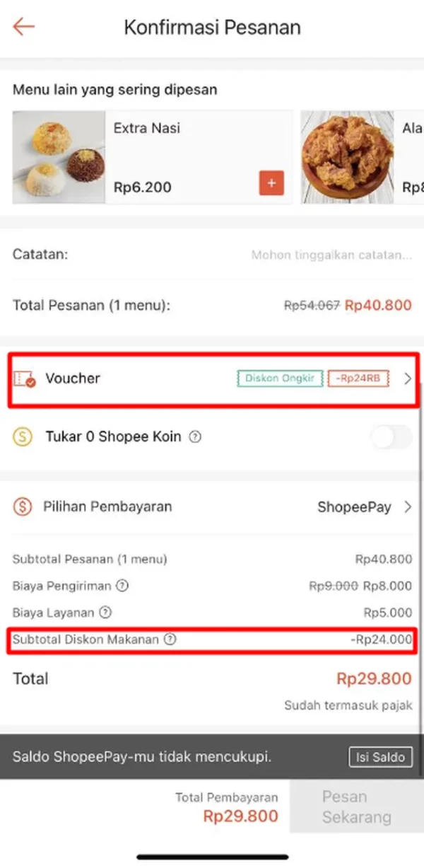The width and height of the screenshot is (424, 868).
Task: Tap the back arrow icon
Action: 23,28
